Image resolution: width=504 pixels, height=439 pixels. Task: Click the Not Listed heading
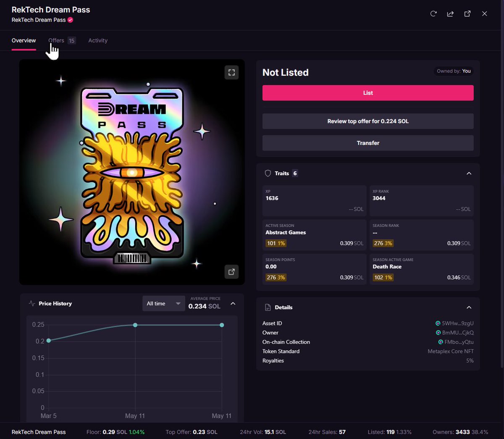[x=286, y=72]
